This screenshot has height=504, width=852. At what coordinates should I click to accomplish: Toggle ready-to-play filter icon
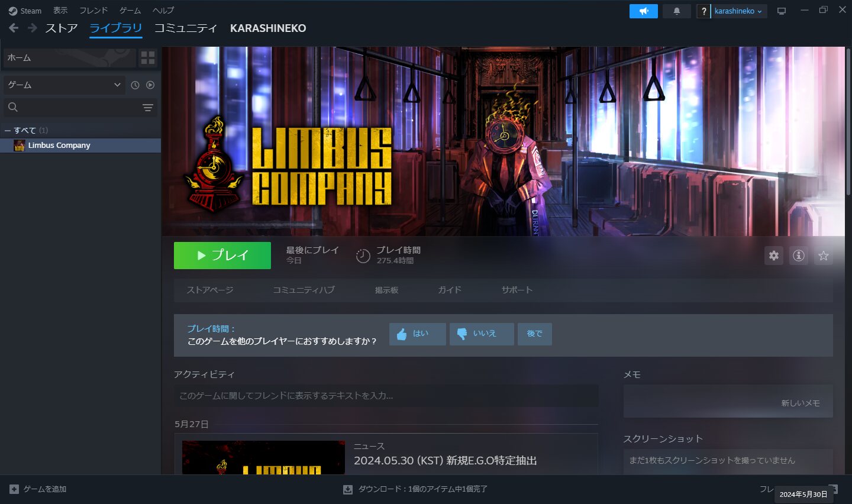click(x=150, y=85)
